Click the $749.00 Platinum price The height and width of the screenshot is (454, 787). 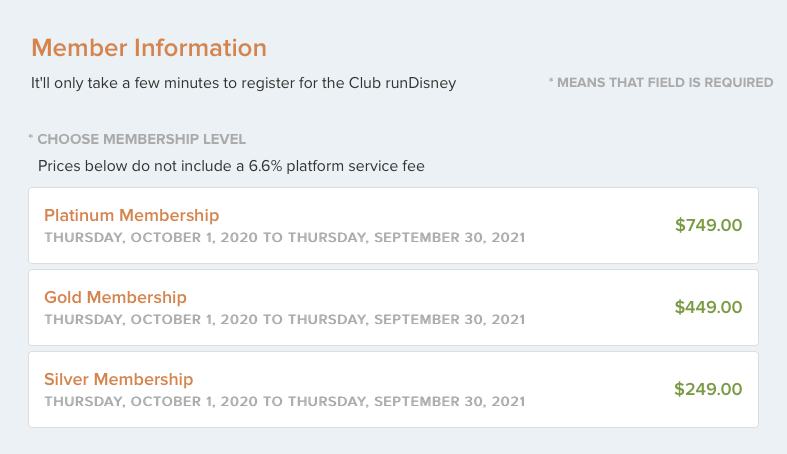tap(708, 225)
